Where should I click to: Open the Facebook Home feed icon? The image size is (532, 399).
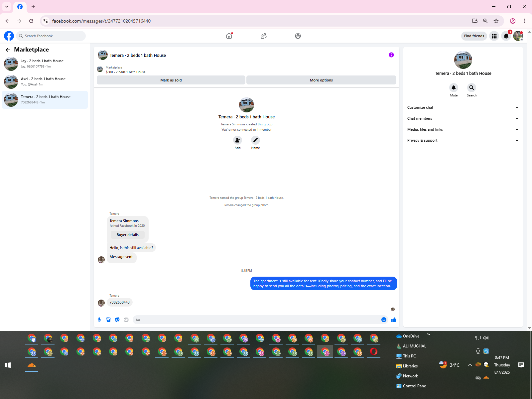pyautogui.click(x=229, y=36)
